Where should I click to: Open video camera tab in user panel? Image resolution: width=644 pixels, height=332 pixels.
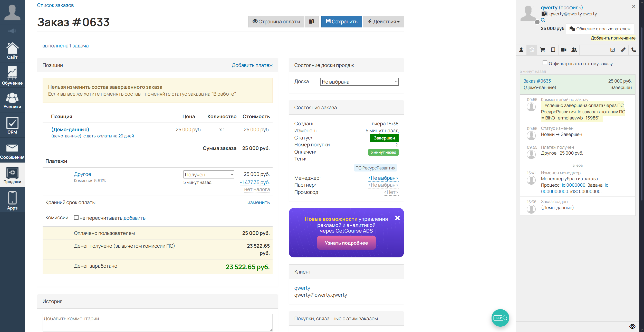click(563, 50)
